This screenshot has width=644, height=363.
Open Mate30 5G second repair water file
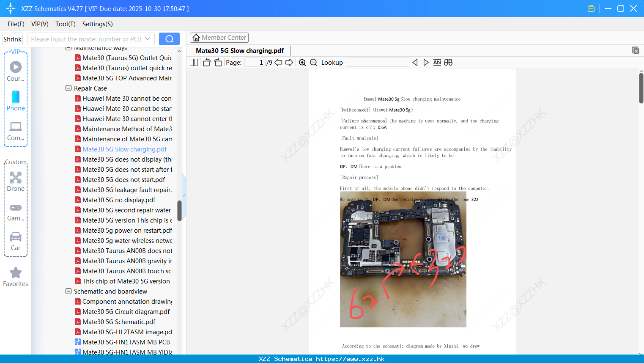pyautogui.click(x=123, y=210)
